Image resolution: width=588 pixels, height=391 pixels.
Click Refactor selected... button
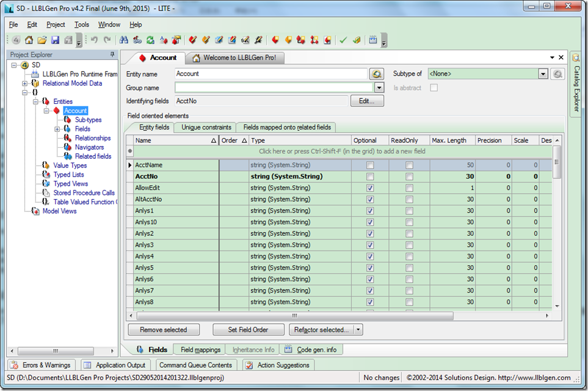(321, 330)
